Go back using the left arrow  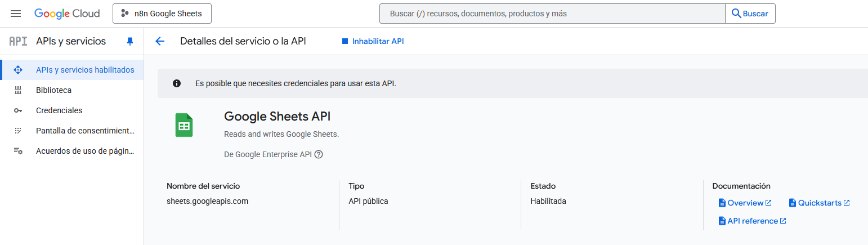[x=160, y=41]
